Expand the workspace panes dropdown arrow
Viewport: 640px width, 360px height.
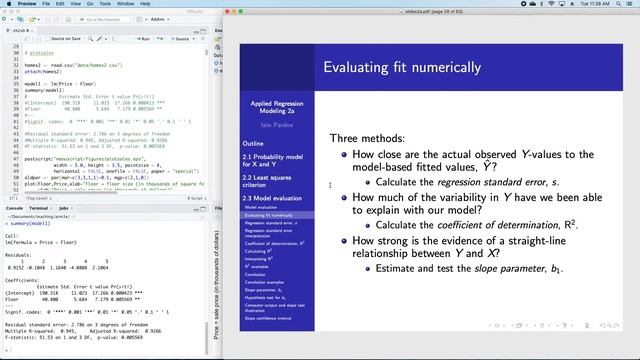click(x=146, y=20)
